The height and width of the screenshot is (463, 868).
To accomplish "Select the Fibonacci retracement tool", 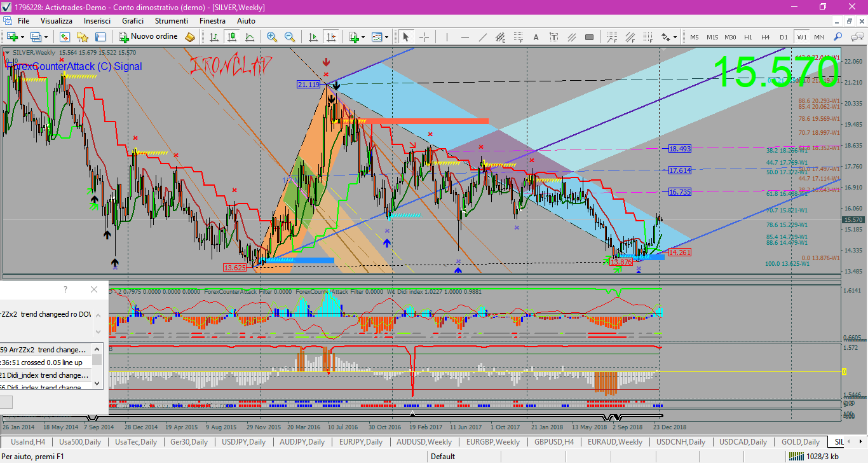I will point(519,37).
